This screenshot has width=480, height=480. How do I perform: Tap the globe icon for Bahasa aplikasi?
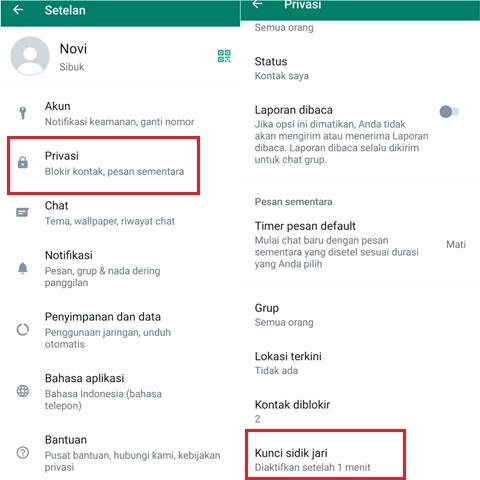23,391
